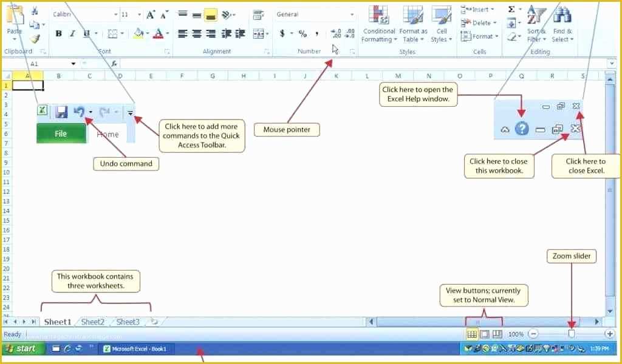The height and width of the screenshot is (364, 622).
Task: Click the borders grid icon
Action: tap(112, 33)
